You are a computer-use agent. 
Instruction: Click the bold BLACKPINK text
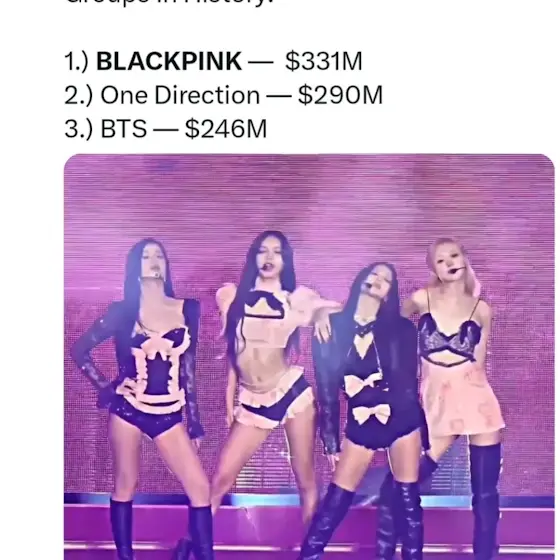tap(169, 61)
